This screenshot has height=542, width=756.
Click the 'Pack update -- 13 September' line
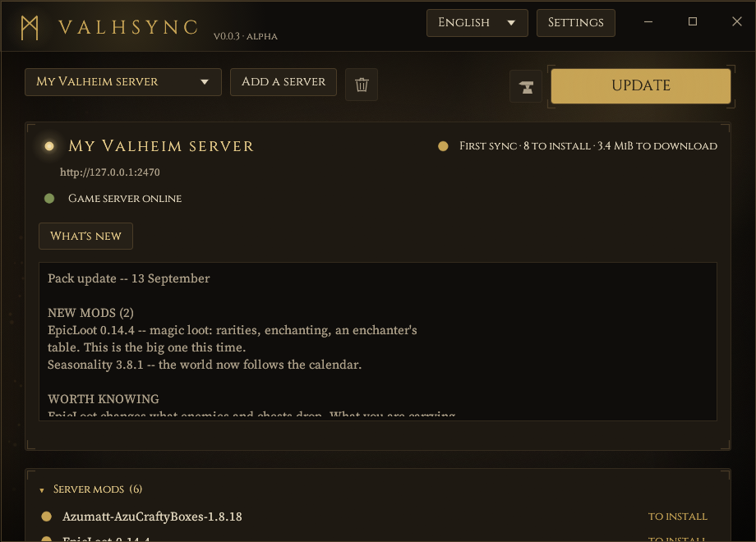point(129,278)
